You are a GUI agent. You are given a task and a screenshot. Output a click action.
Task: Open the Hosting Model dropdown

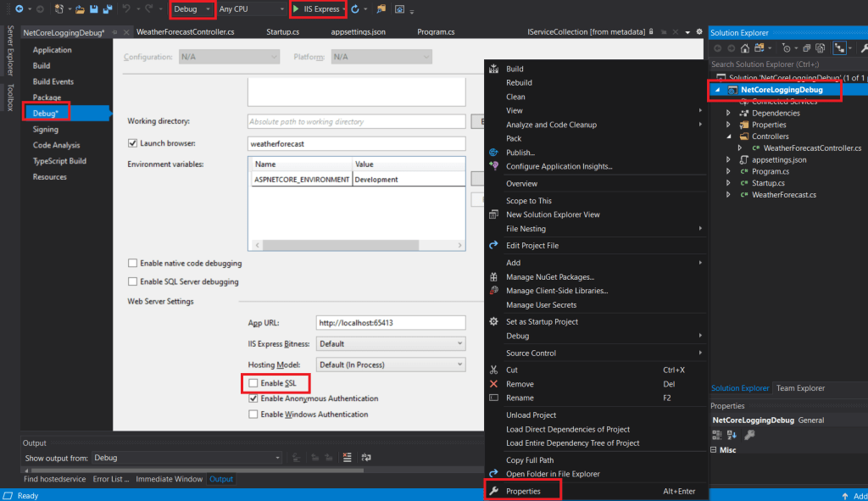391,365
